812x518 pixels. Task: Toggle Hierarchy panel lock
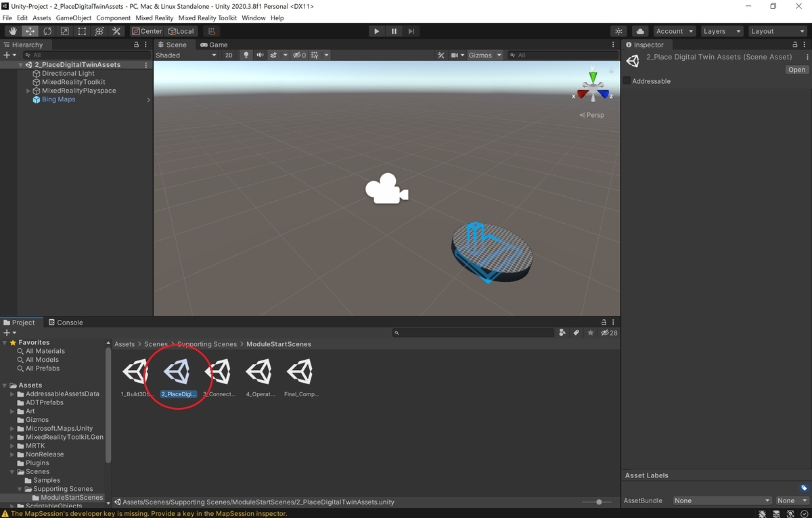137,45
